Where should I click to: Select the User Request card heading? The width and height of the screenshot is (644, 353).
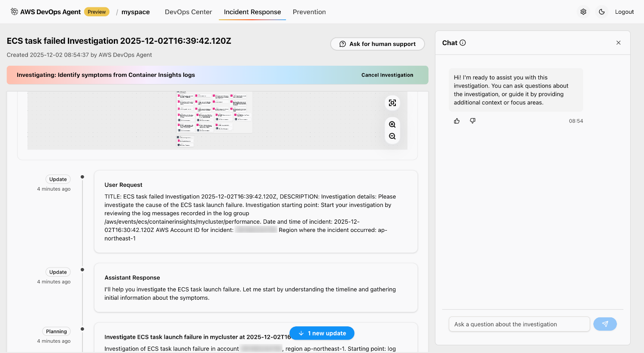124,185
